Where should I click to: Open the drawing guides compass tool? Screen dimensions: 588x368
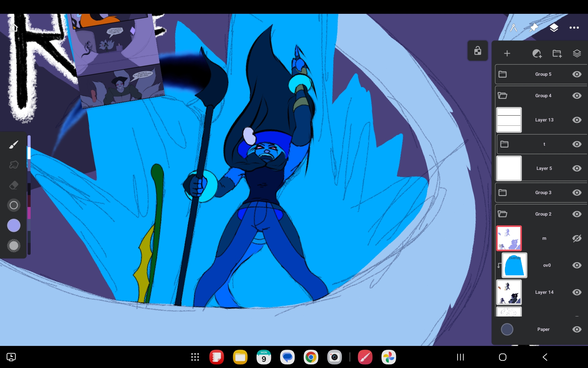(514, 28)
